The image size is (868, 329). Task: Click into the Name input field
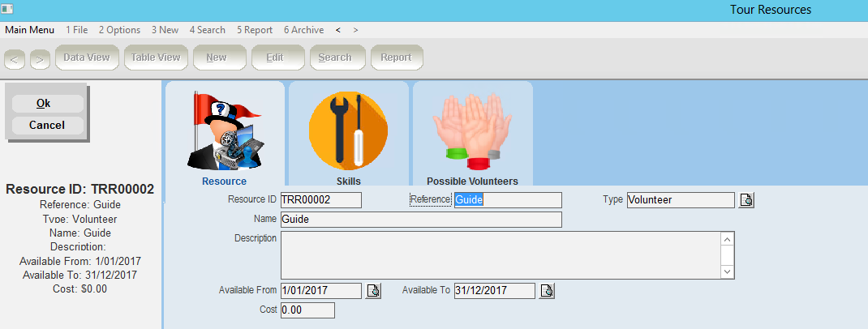pos(420,220)
